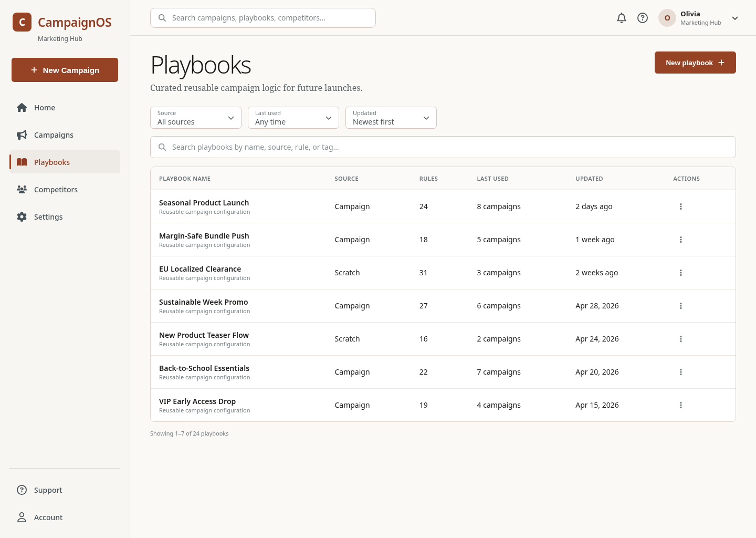Click the magnifier icon in top search

(162, 18)
